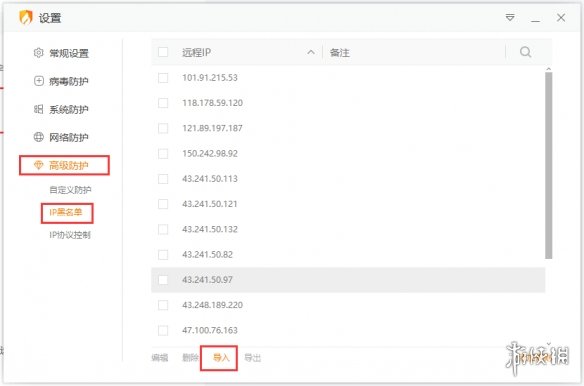The image size is (584, 386).
Task: Open the title bar dropdown menu icon
Action: tap(510, 18)
